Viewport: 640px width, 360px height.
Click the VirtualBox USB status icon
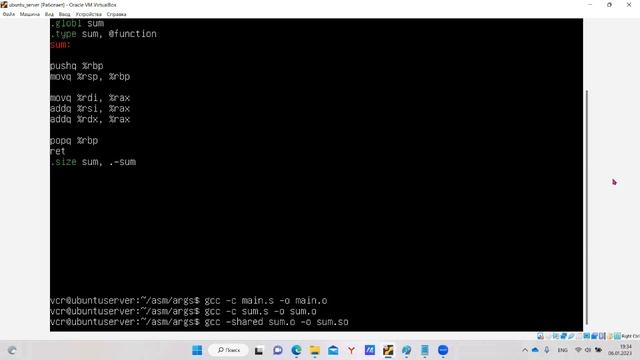click(x=571, y=336)
